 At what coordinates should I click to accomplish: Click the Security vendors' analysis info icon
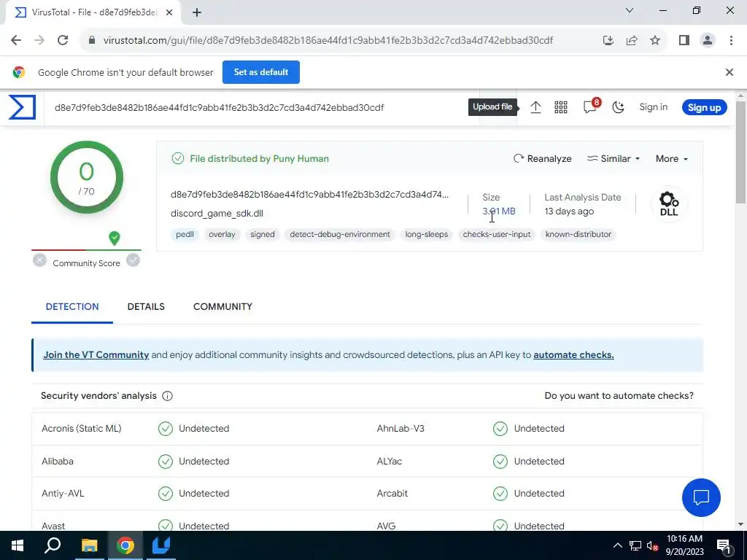click(x=167, y=396)
